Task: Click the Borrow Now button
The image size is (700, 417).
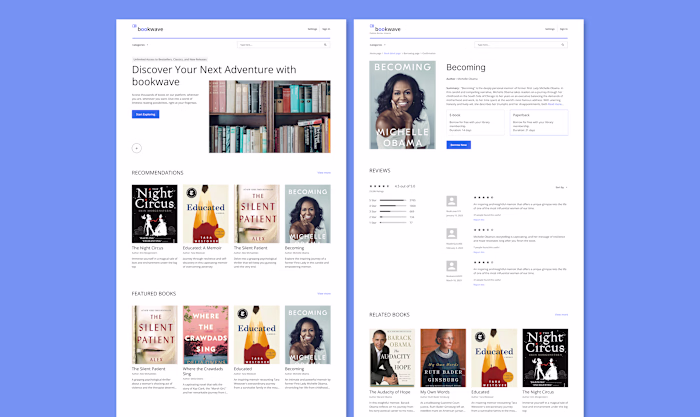Action: pyautogui.click(x=458, y=145)
